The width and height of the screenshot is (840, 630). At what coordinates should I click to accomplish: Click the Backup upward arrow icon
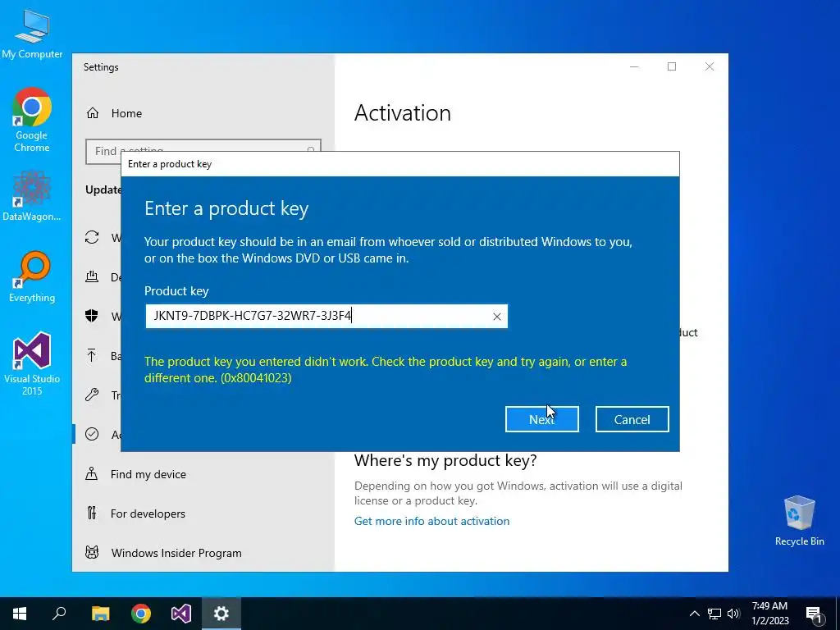point(92,355)
